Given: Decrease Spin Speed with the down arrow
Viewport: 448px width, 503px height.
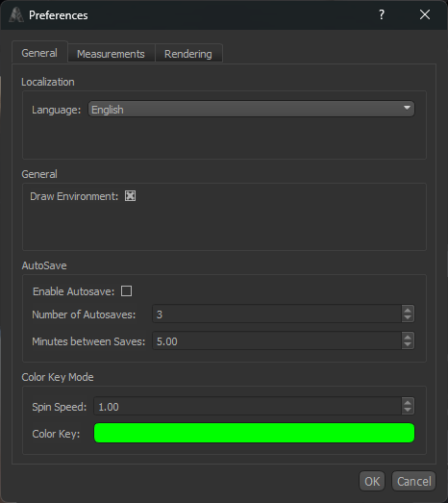Looking at the screenshot, I should click(408, 410).
